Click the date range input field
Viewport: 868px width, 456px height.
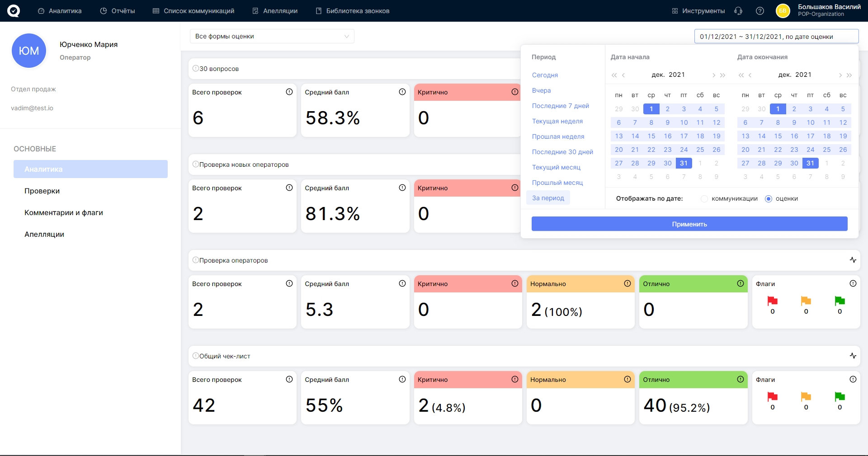pos(776,37)
